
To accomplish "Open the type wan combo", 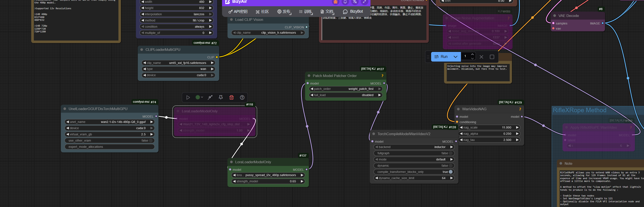I will (x=178, y=69).
